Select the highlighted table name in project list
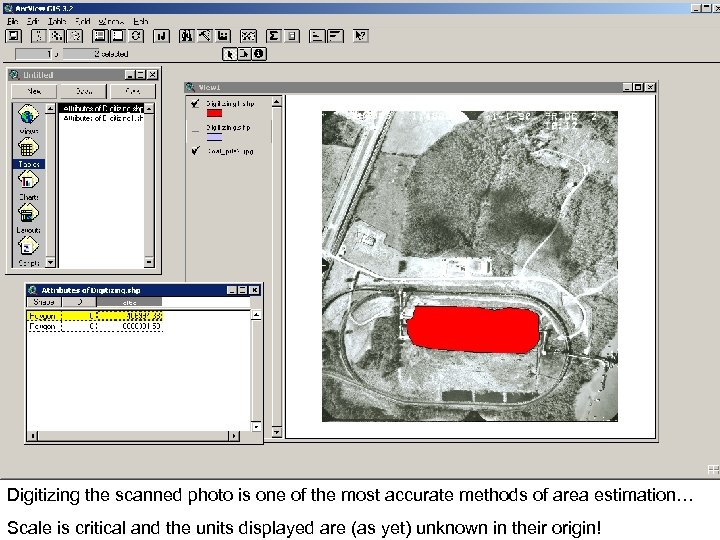The height and width of the screenshot is (540, 720). [x=101, y=108]
